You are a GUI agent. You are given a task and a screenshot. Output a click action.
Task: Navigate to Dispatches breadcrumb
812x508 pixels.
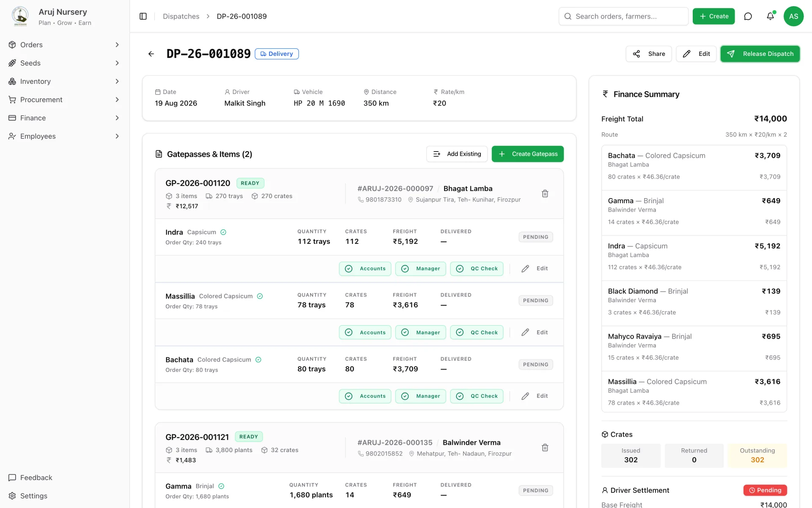(x=181, y=16)
